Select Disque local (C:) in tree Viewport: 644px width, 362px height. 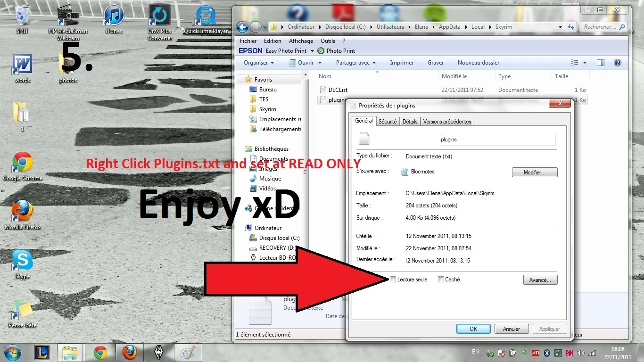coord(274,238)
